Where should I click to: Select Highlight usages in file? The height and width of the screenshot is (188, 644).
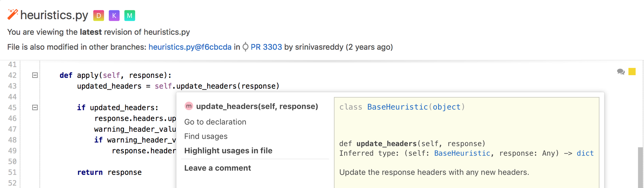(x=228, y=151)
